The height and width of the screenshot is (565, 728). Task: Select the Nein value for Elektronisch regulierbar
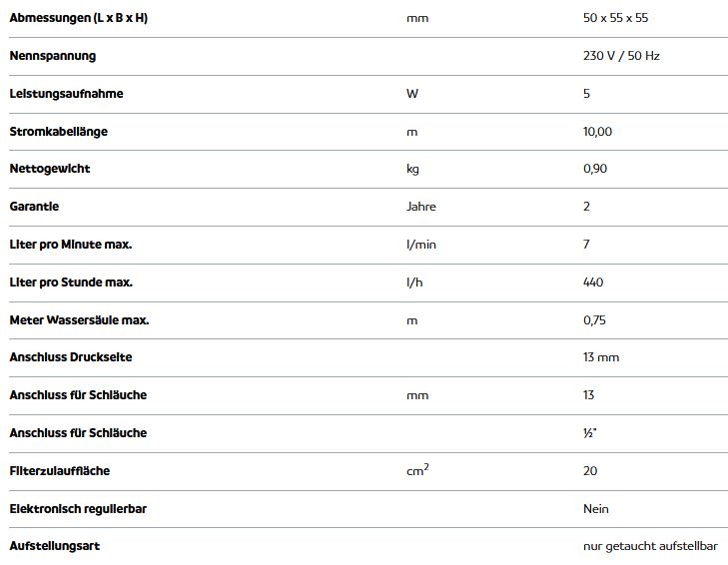(595, 509)
